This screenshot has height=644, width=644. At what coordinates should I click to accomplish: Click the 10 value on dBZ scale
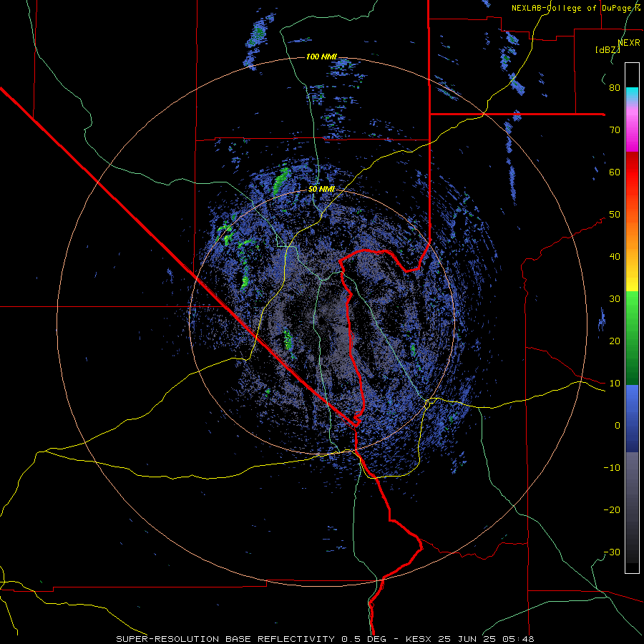[x=615, y=384]
